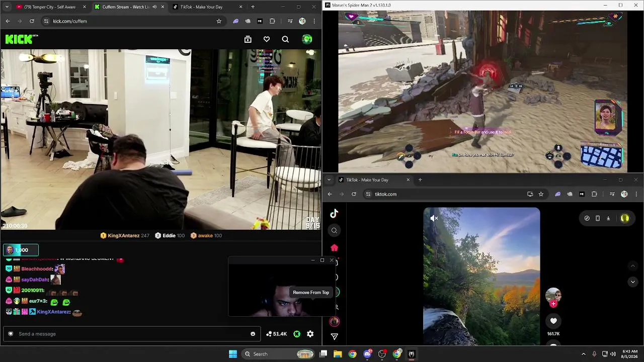Open TikTok creator profile avatar
644x362 pixels.
(x=553, y=295)
